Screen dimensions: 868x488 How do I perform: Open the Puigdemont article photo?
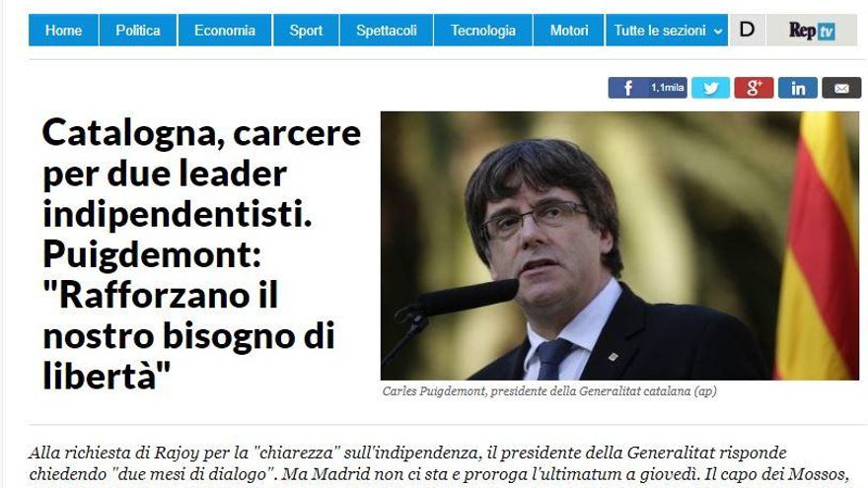click(620, 245)
